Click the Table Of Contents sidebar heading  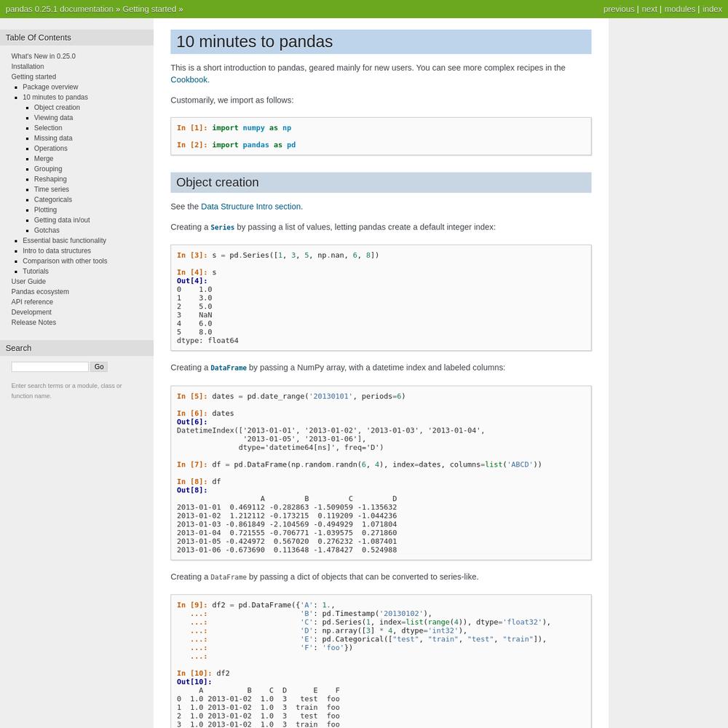[x=38, y=38]
